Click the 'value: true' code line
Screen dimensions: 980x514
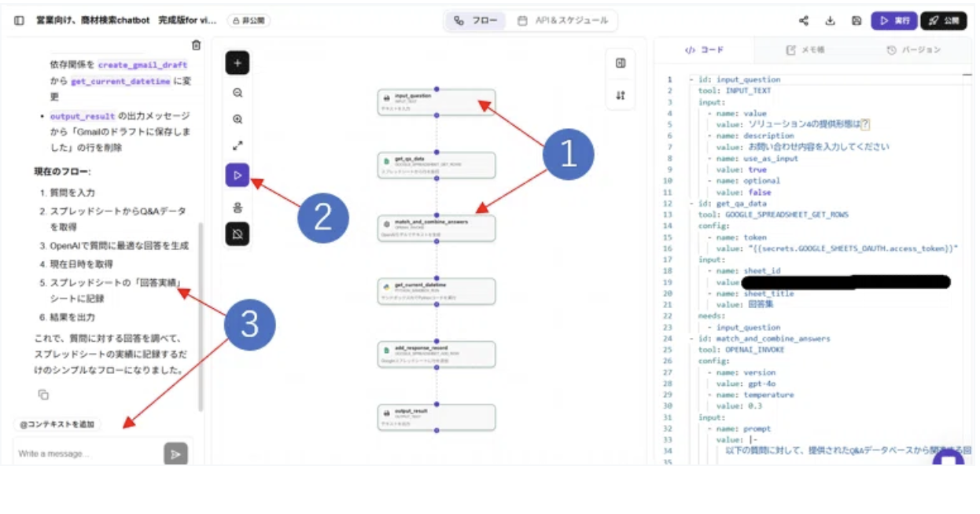[x=742, y=169]
